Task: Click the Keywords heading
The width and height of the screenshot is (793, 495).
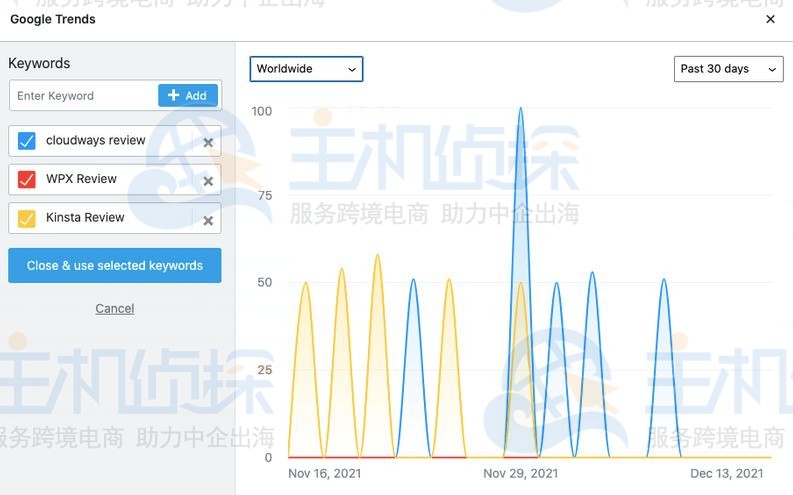Action: [39, 63]
